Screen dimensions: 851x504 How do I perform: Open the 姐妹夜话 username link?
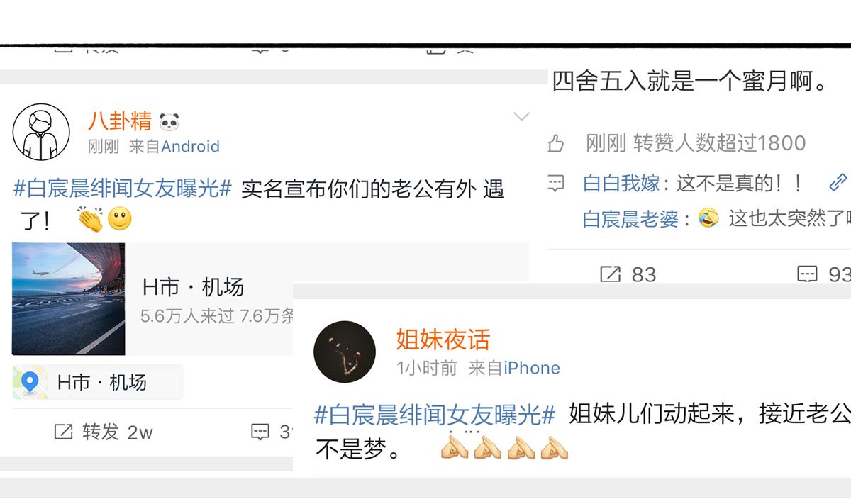pos(443,340)
